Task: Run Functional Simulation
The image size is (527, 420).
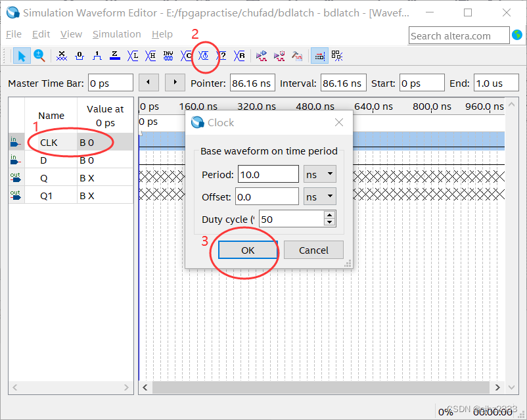Action: click(x=261, y=56)
